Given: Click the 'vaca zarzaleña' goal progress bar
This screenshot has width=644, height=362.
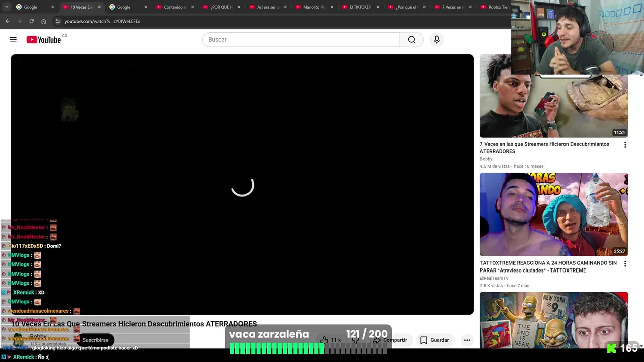Looking at the screenshot, I should [308, 348].
